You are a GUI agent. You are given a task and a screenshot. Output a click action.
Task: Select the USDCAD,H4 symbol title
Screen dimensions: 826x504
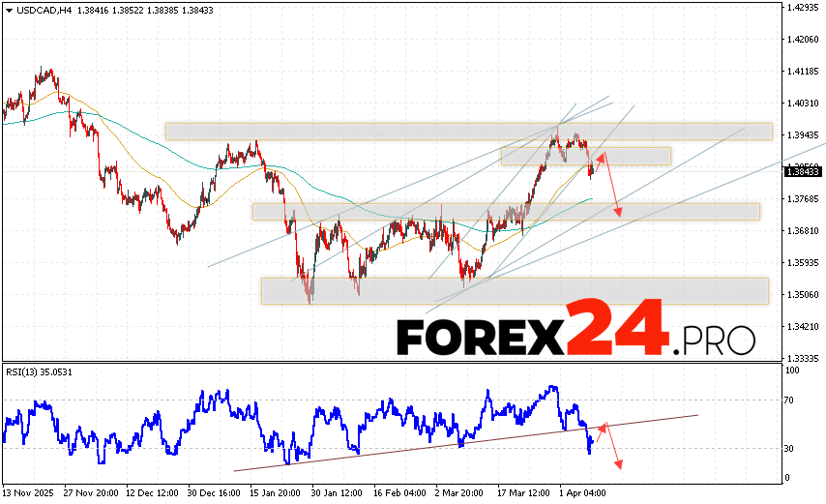[44, 11]
